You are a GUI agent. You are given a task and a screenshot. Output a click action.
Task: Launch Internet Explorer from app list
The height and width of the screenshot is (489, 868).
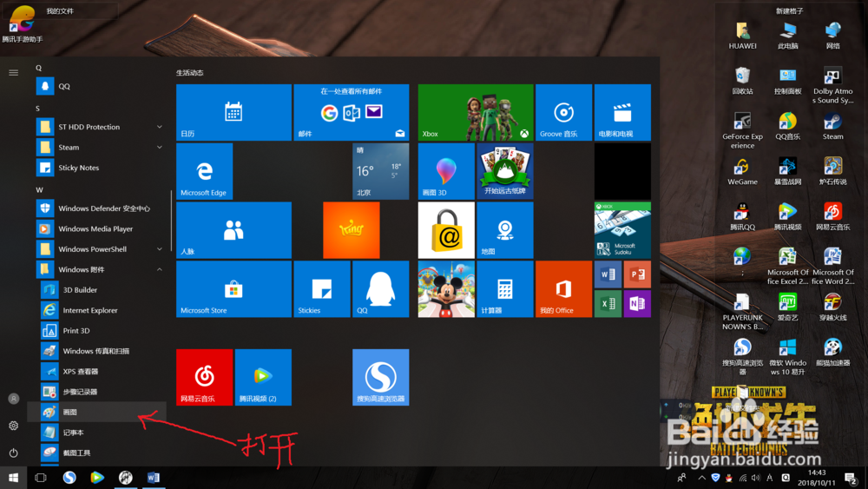point(97,310)
